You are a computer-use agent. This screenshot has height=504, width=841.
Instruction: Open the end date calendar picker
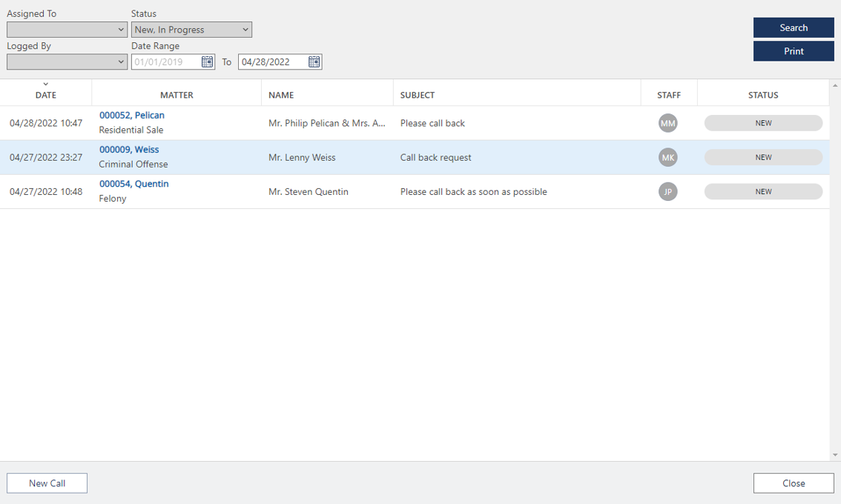[314, 62]
